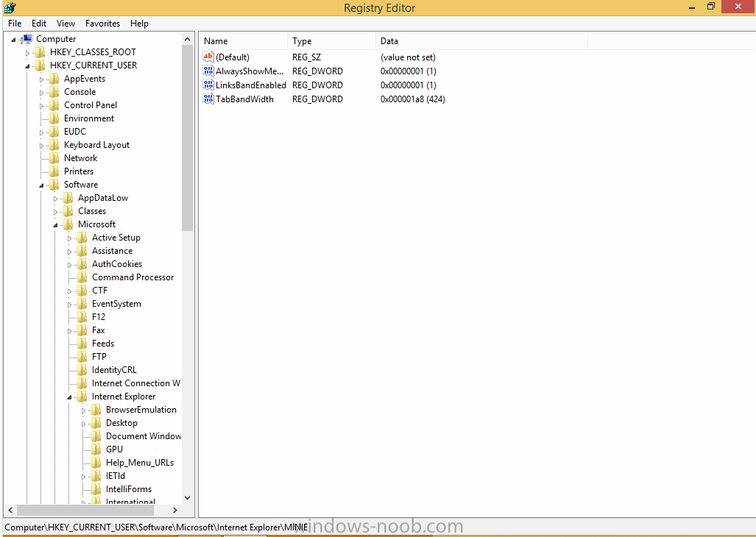
Task: Click the (Default) string value icon
Action: tap(208, 57)
